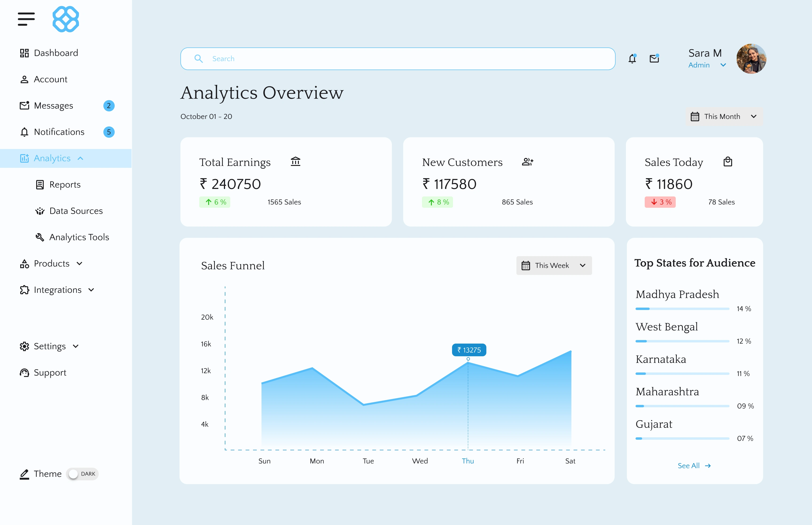The width and height of the screenshot is (812, 525).
Task: Click the See All link
Action: (x=694, y=466)
